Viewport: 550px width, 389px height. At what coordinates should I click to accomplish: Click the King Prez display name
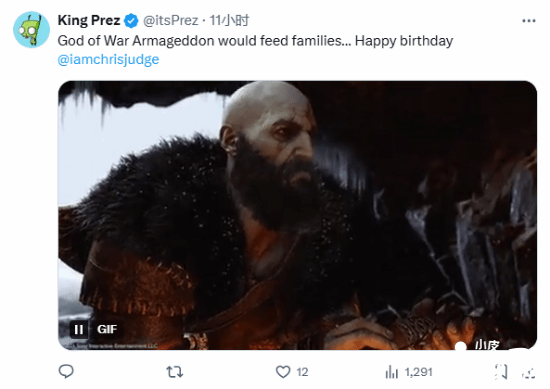click(89, 20)
